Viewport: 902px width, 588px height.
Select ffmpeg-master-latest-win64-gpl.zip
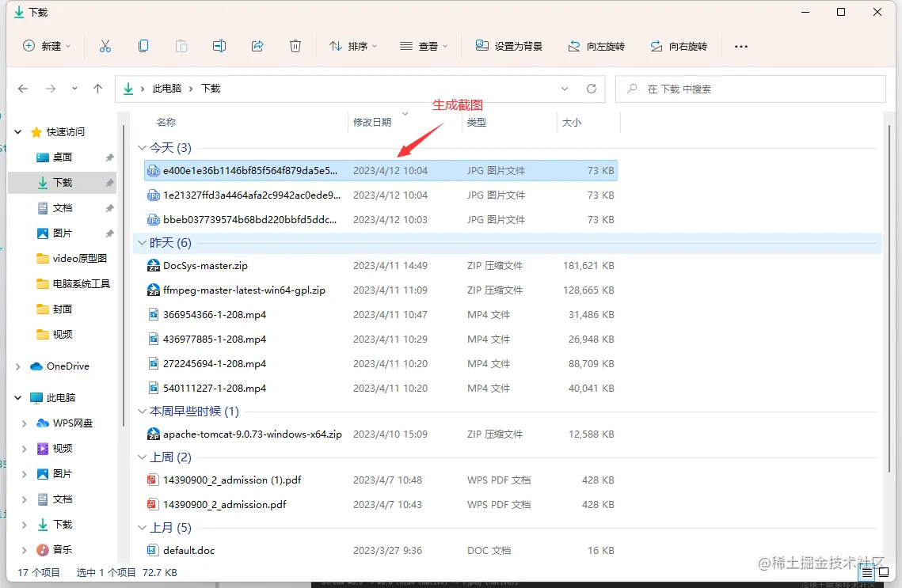[381, 290]
